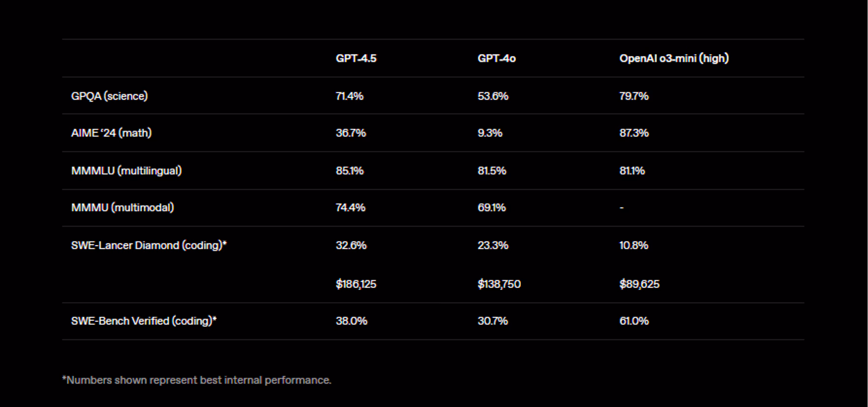Click the $186,125 earnings value
The image size is (868, 407).
point(356,284)
